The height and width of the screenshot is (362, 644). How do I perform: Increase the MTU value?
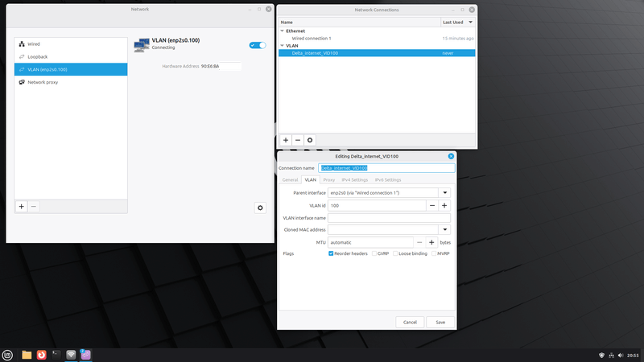click(431, 243)
